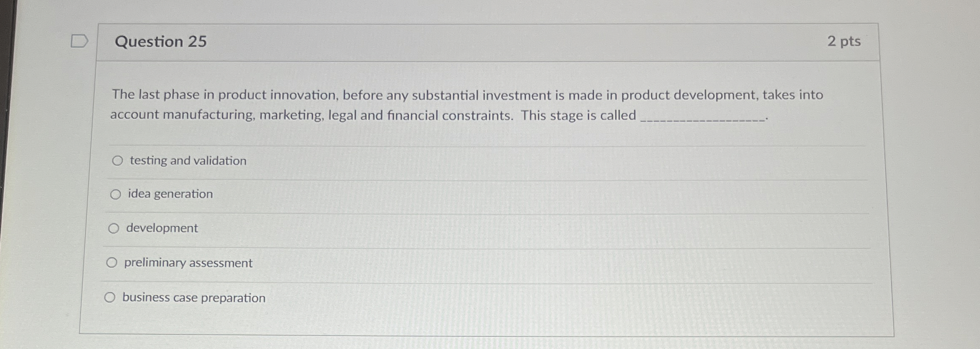Select the 'business case preparation' radio button
The height and width of the screenshot is (349, 980).
(110, 297)
